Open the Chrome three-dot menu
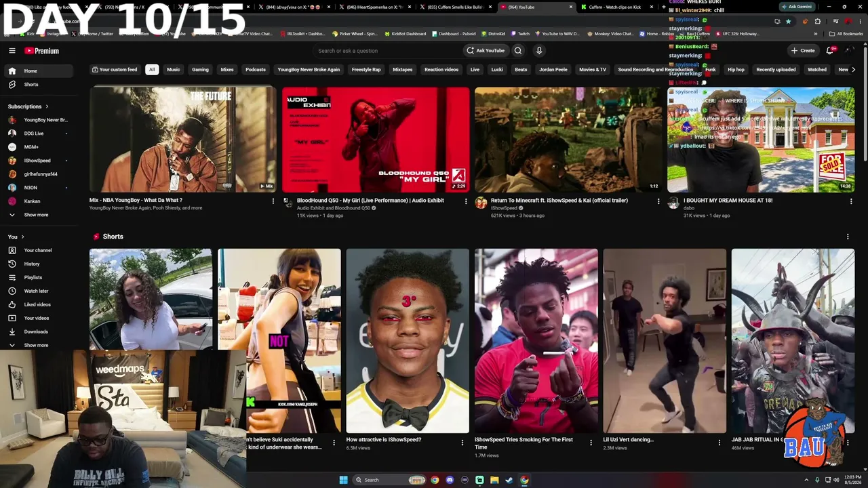This screenshot has height=488, width=868. pos(860,21)
